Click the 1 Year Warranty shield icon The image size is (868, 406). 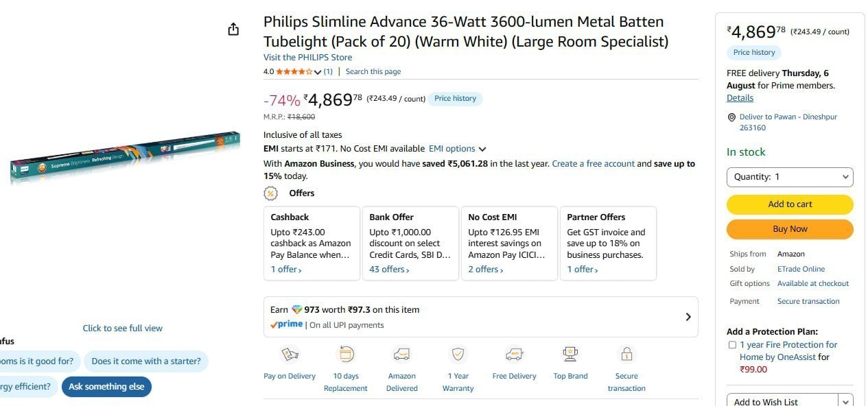[x=458, y=354]
